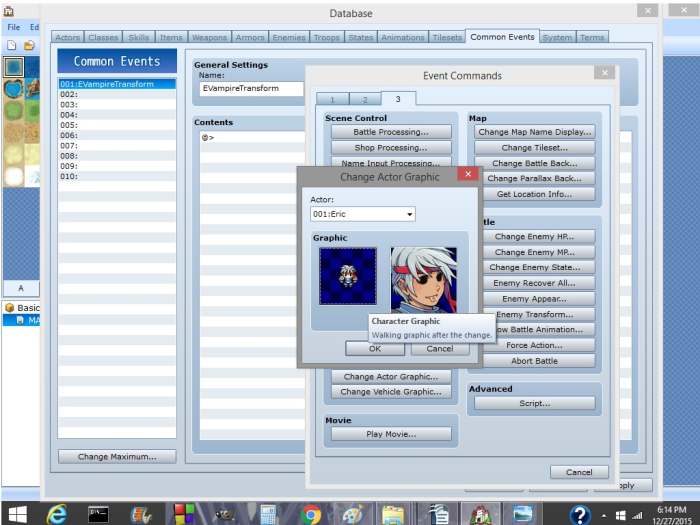Click the character walking graphic thumbnail

[x=348, y=276]
